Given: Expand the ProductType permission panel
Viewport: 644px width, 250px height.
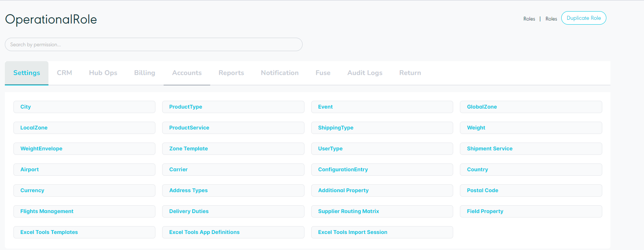Looking at the screenshot, I should point(233,107).
